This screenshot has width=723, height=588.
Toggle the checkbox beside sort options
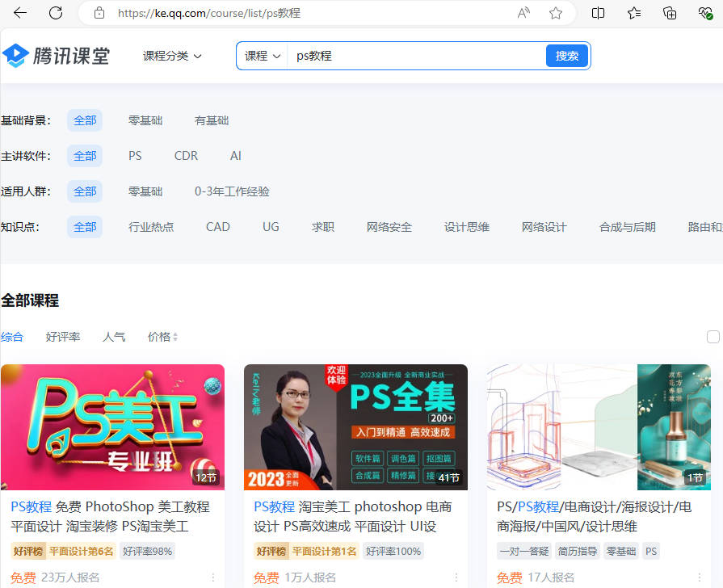pyautogui.click(x=712, y=337)
